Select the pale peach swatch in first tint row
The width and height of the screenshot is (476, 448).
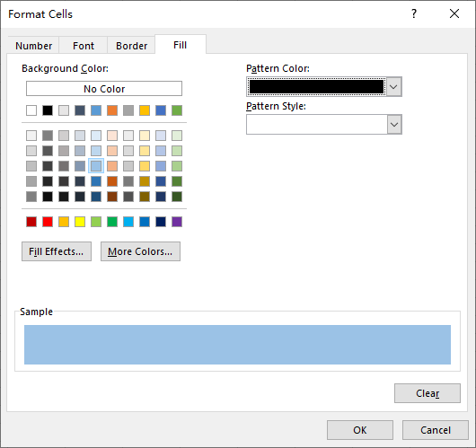[112, 136]
